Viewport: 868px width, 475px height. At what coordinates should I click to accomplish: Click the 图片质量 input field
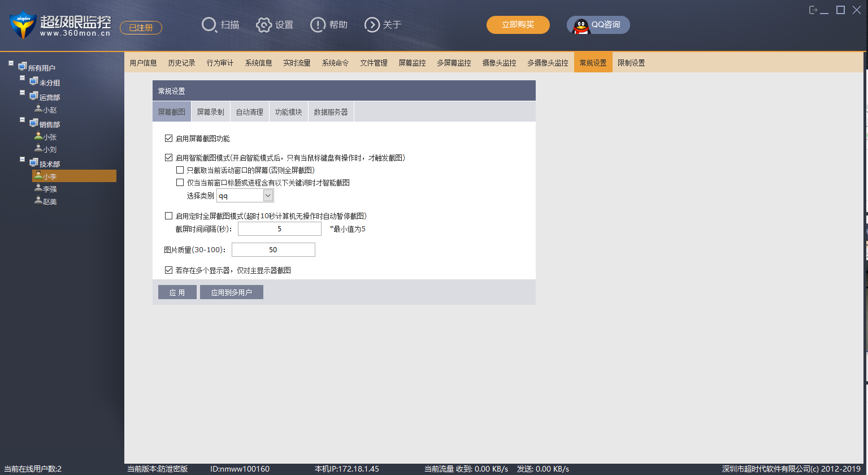273,250
